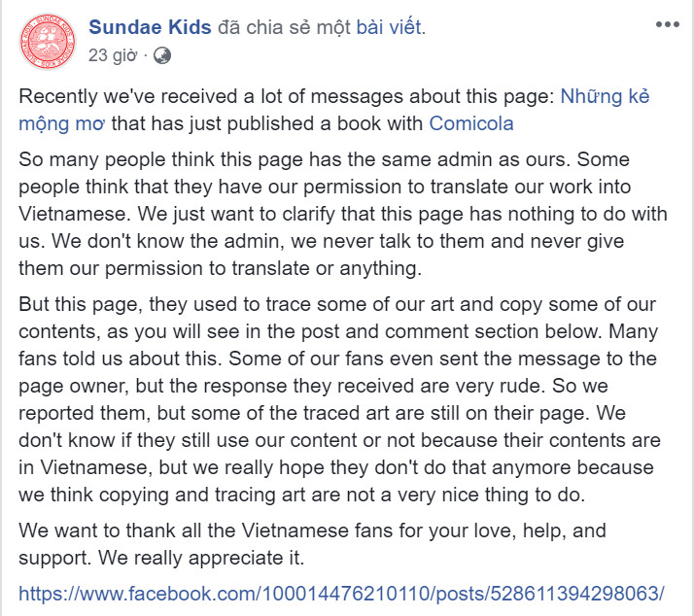This screenshot has height=616, width=694.
Task: Open the Sundae Kids round profile picture
Action: point(48,42)
